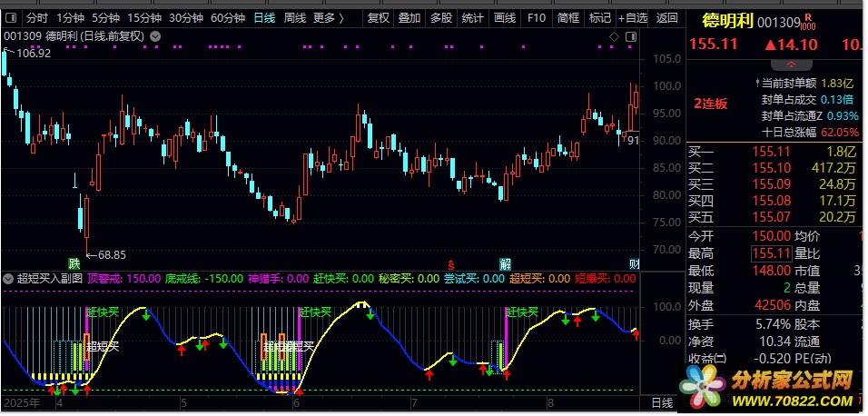Toggle the 简框 simple frame view
The height and width of the screenshot is (416, 868).
click(568, 17)
